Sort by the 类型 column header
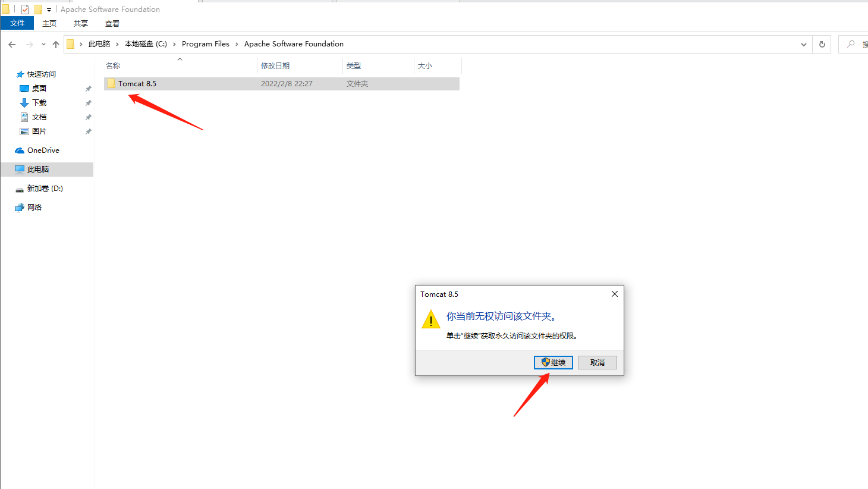Screen dimensions: 868x489 click(378, 65)
